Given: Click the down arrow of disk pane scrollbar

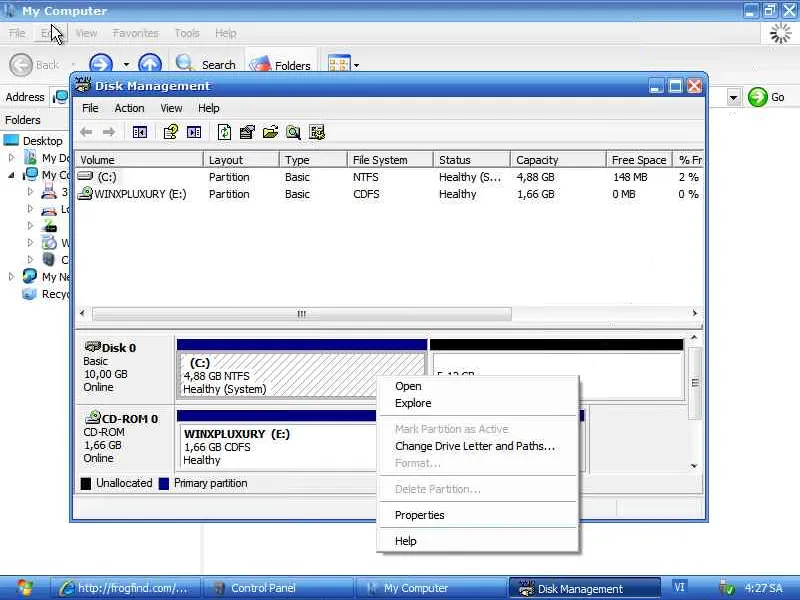Looking at the screenshot, I should click(694, 465).
